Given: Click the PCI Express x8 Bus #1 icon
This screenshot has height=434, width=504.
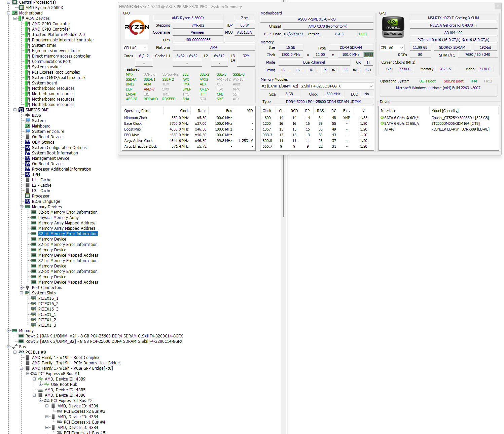Looking at the screenshot, I should pos(34,373).
